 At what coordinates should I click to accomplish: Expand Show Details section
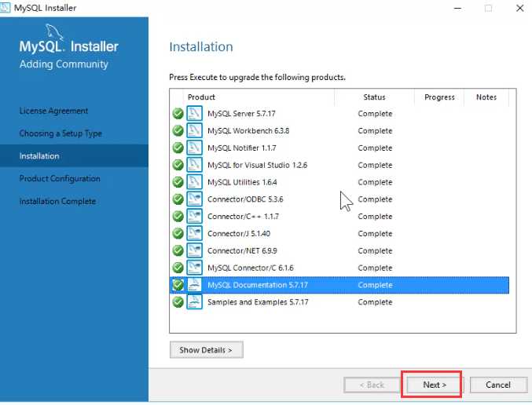[x=207, y=350]
